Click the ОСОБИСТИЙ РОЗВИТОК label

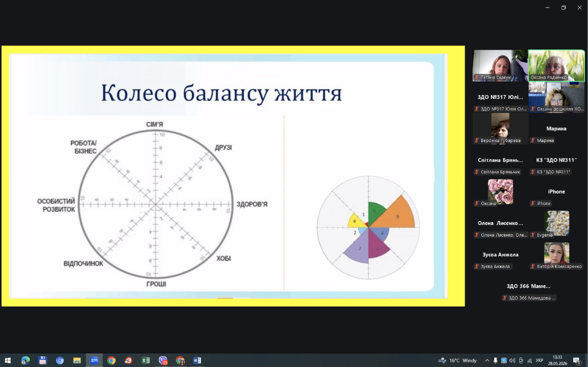[x=56, y=205]
